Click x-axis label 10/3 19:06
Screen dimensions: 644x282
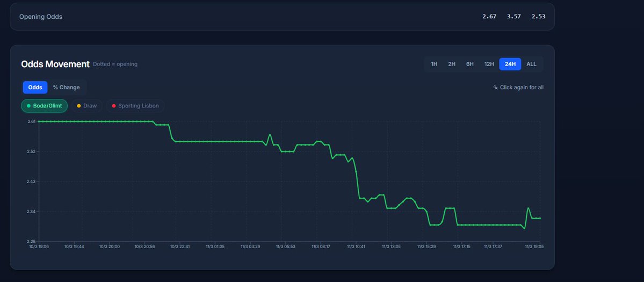point(39,247)
